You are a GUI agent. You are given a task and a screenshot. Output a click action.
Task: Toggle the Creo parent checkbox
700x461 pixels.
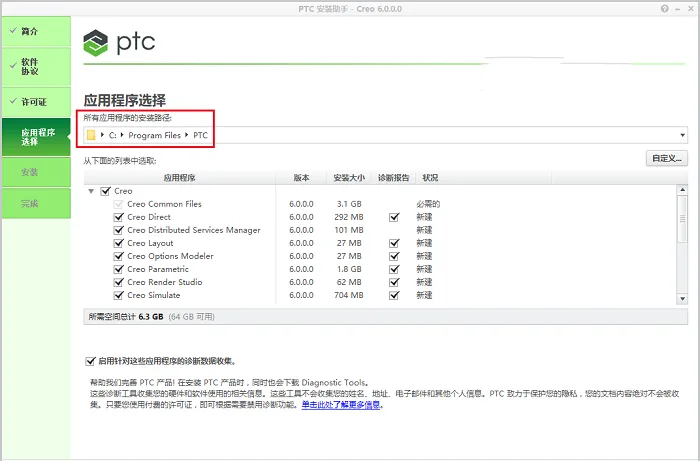(x=105, y=191)
